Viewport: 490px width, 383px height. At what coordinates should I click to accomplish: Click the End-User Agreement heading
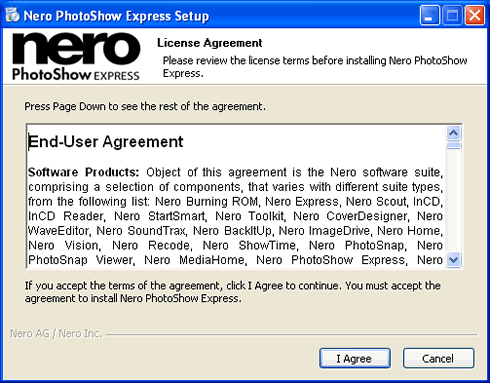pos(106,142)
